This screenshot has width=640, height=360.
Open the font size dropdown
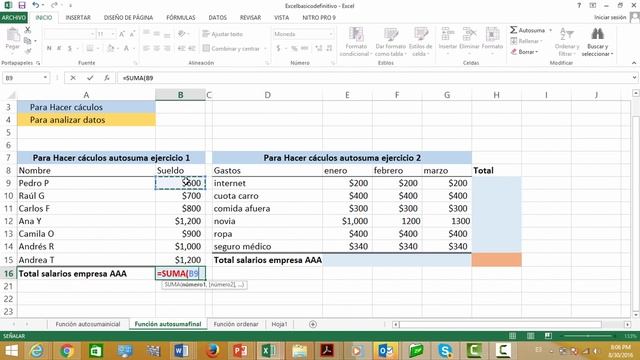tap(113, 34)
